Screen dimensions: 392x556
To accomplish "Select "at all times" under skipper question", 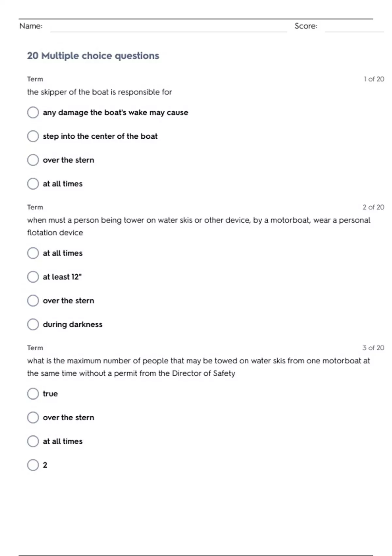I will point(33,184).
